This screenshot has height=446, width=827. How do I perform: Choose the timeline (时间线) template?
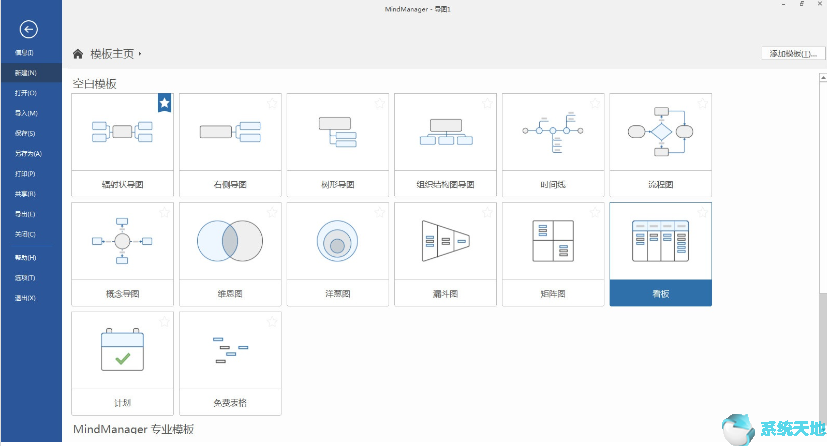pyautogui.click(x=553, y=145)
